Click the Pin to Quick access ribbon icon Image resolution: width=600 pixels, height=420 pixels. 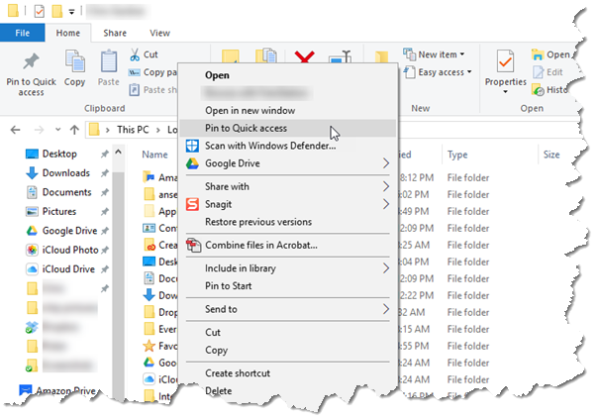point(31,61)
